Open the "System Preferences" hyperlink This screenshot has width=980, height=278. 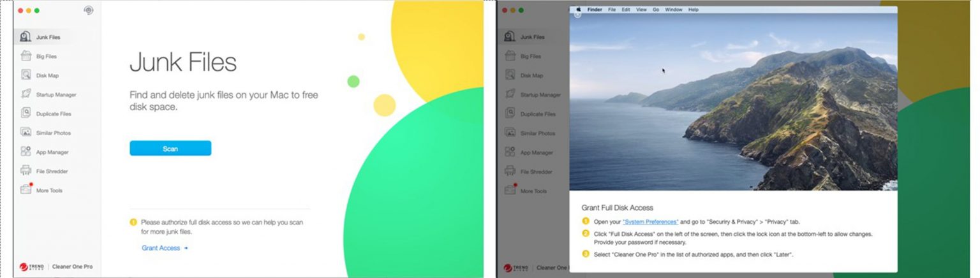pyautogui.click(x=650, y=222)
